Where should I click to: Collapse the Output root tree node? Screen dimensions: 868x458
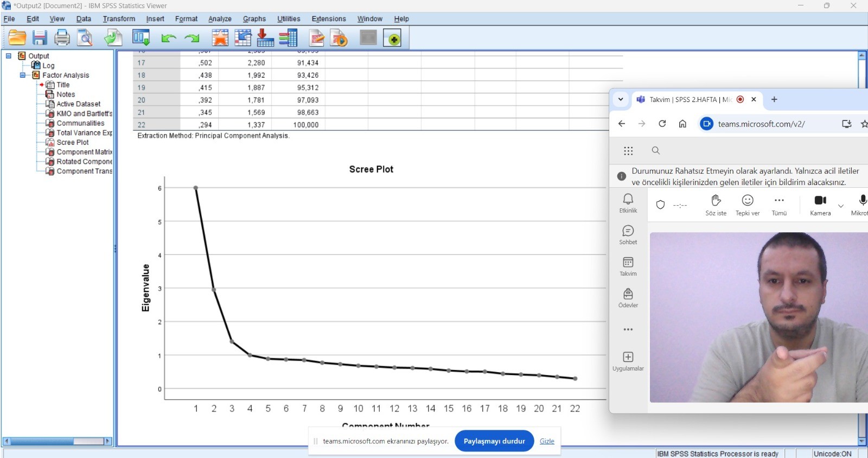9,56
